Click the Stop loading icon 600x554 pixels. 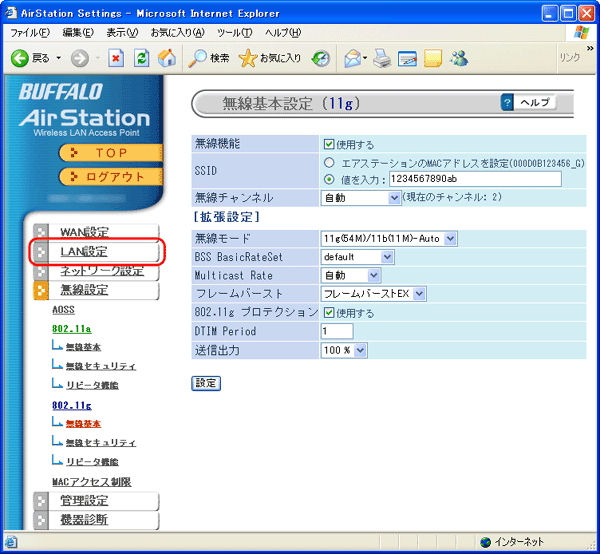[115, 58]
